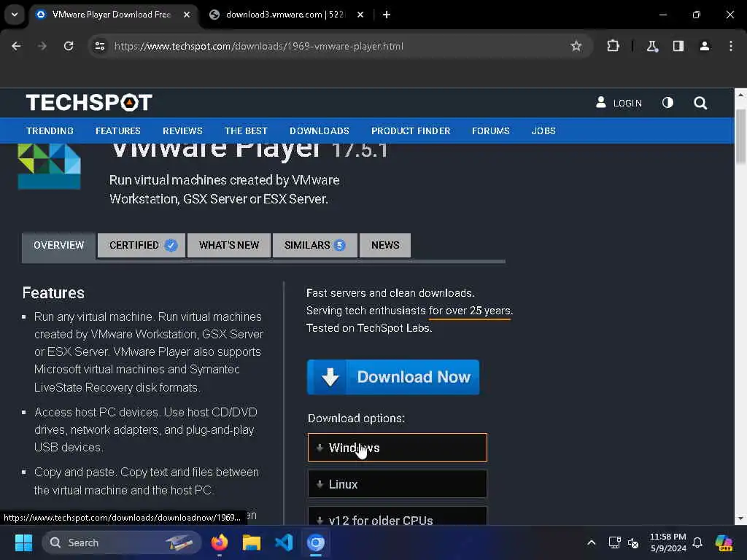The width and height of the screenshot is (747, 560).
Task: Click the Chromium icon in the taskbar
Action: point(315,542)
